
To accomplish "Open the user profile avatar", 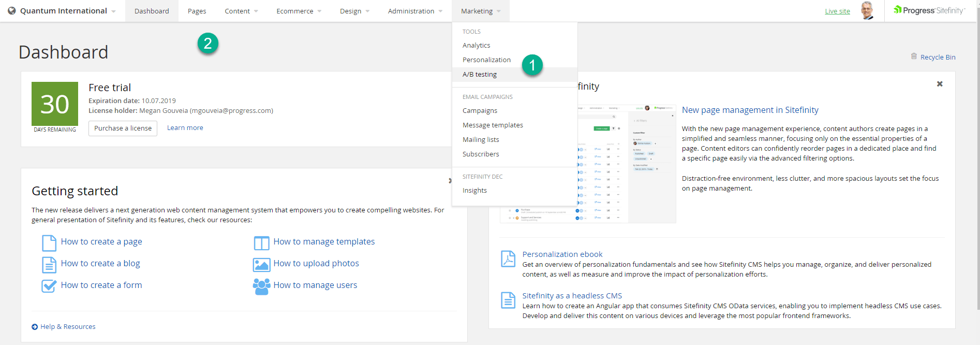I will click(867, 10).
